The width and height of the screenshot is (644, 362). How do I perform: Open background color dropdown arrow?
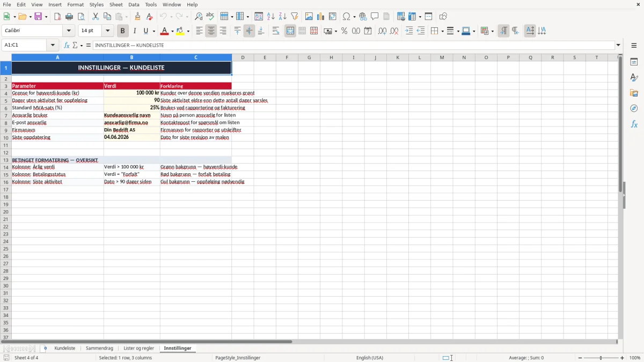188,31
